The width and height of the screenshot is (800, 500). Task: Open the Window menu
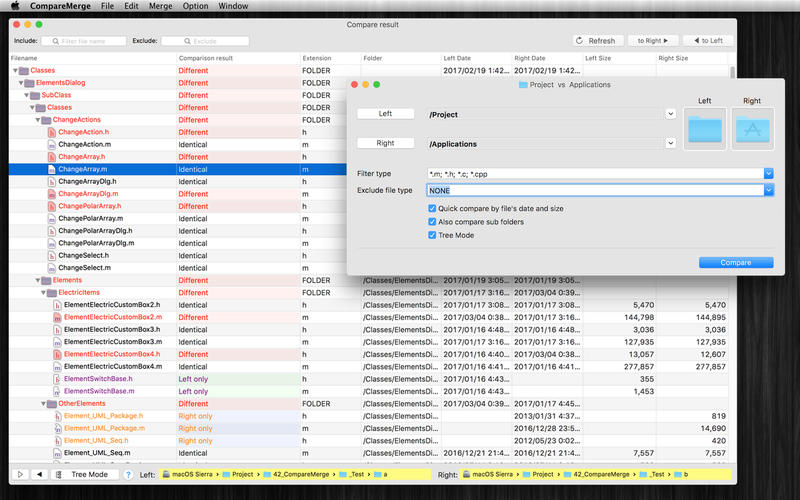(x=233, y=6)
